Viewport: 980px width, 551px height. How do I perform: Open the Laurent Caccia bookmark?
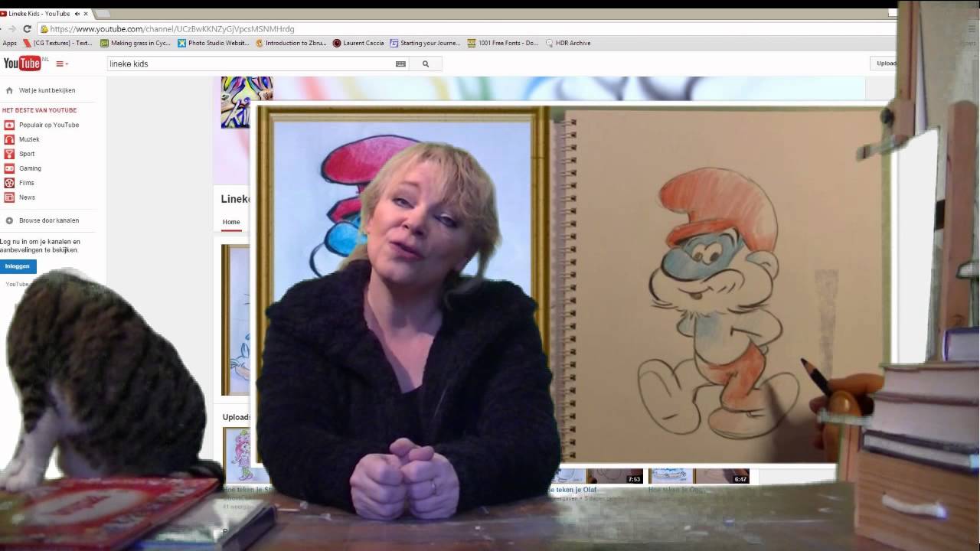click(358, 43)
